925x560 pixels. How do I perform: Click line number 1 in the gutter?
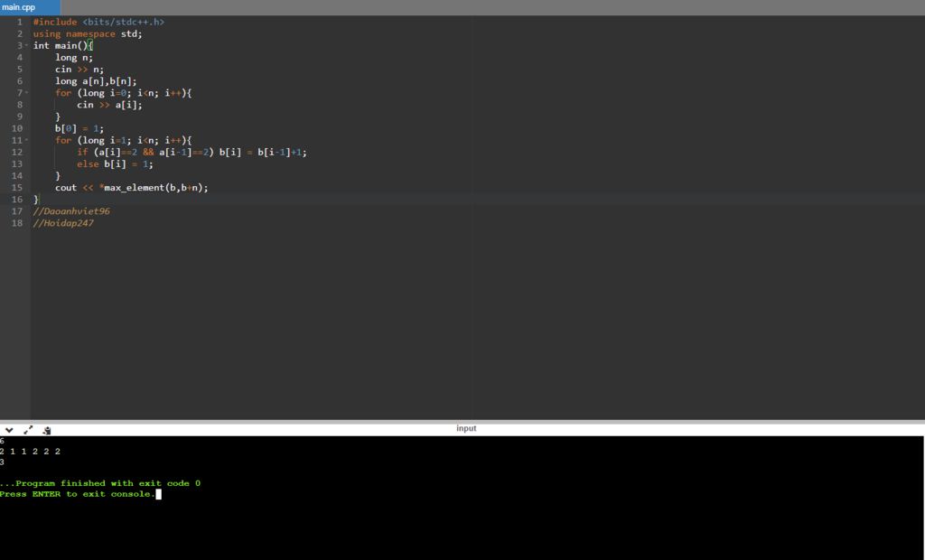[20, 22]
